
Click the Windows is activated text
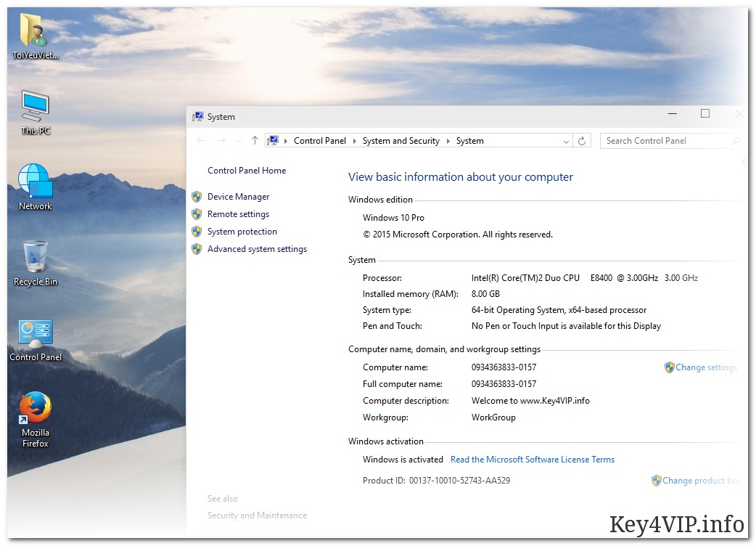[403, 459]
